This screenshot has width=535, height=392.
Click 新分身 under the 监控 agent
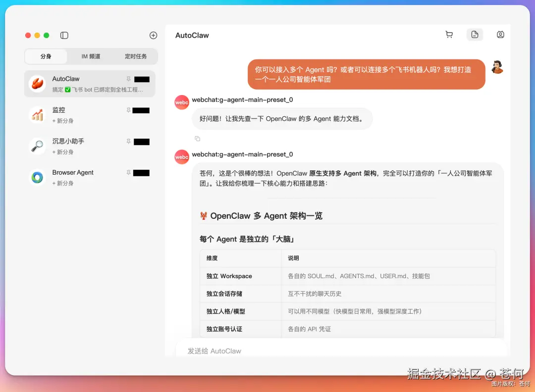(63, 120)
